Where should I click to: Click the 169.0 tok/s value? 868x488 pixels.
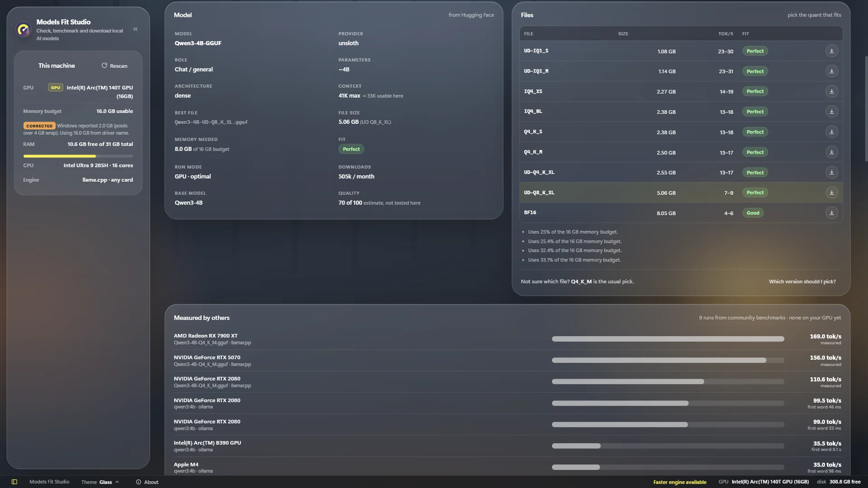tap(826, 337)
